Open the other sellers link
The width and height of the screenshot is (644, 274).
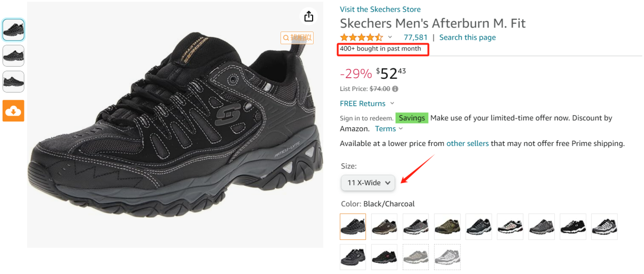467,143
